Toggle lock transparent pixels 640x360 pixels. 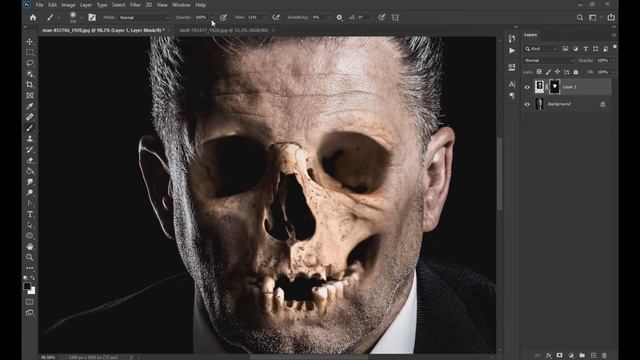539,72
